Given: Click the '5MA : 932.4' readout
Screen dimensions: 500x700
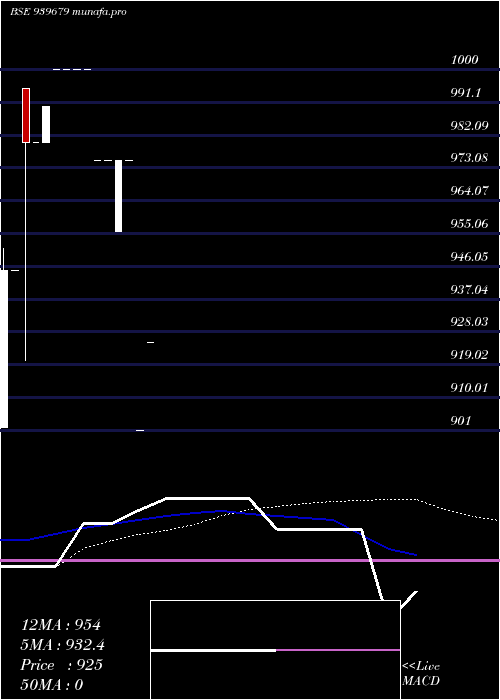Looking at the screenshot, I should coord(63,645).
